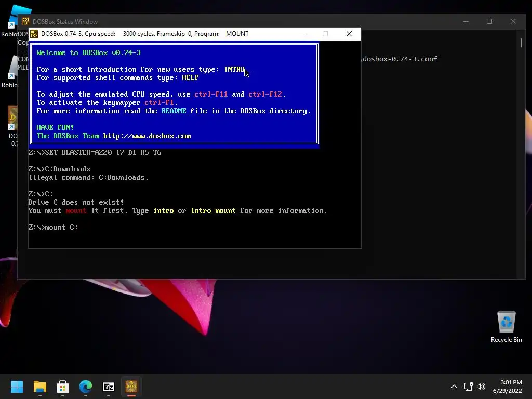Click yellow 'intro mount' text
Viewport: 532px width, 399px height.
[214, 211]
